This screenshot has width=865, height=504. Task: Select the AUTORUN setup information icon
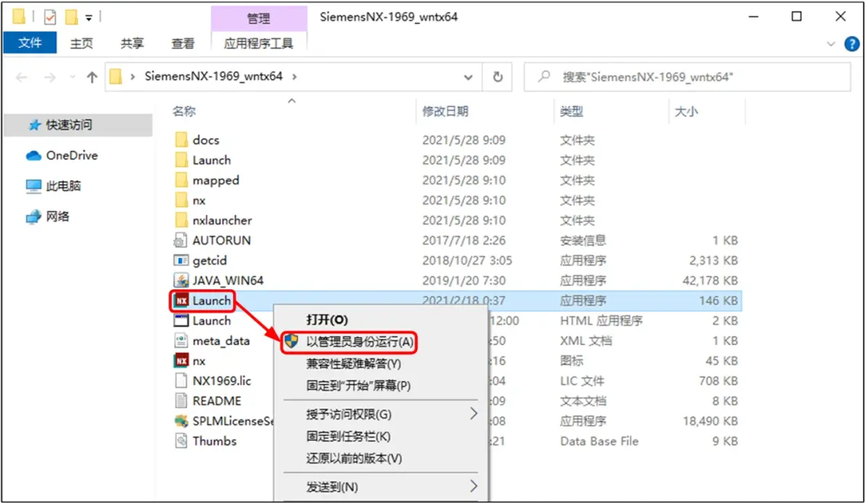pyautogui.click(x=181, y=241)
